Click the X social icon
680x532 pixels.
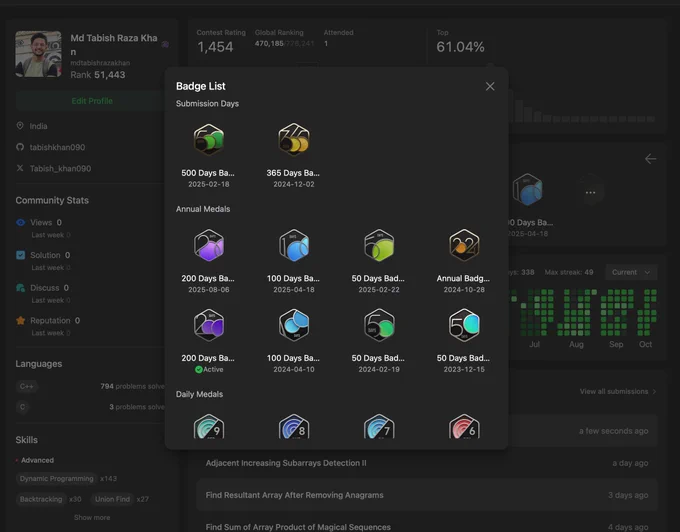coord(20,168)
